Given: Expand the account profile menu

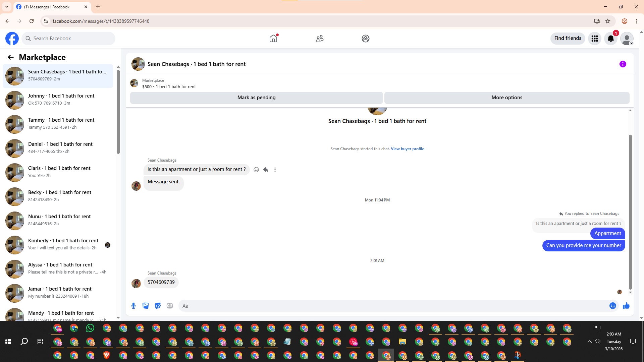Looking at the screenshot, I should (x=627, y=39).
